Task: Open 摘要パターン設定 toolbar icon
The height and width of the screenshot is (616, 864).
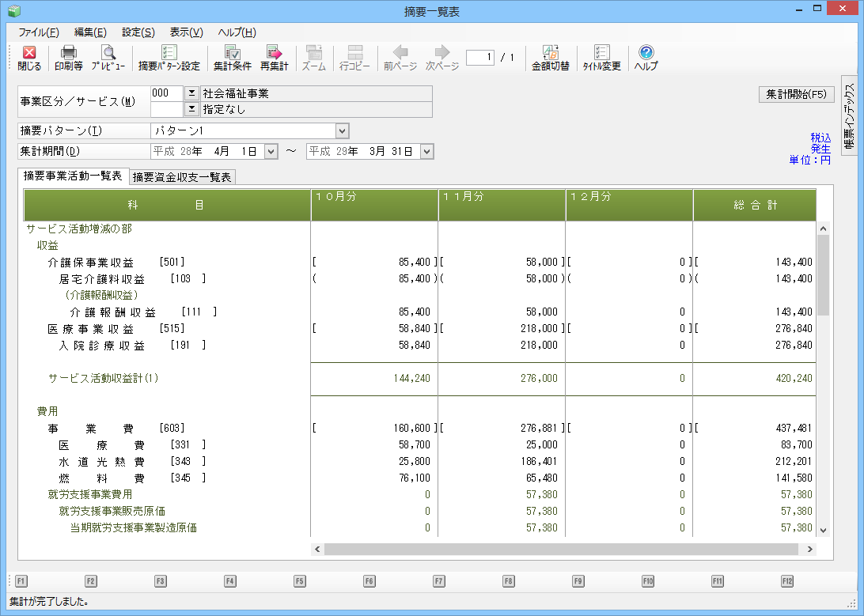Action: click(169, 58)
